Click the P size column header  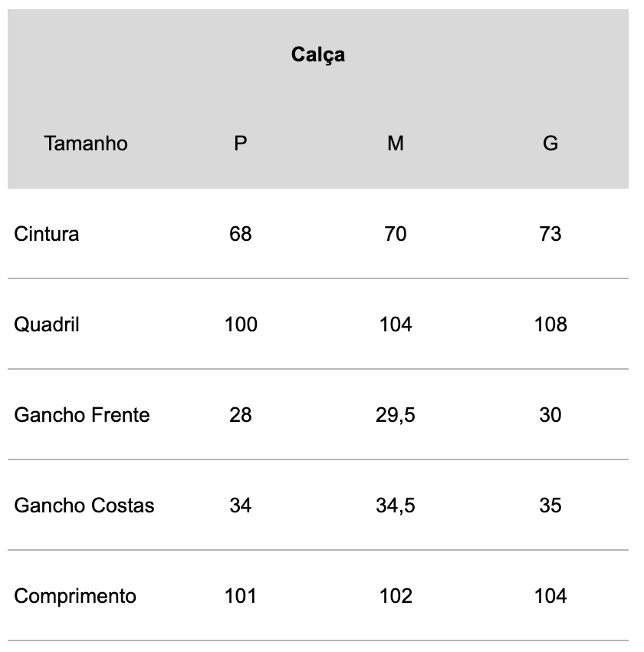point(241,143)
